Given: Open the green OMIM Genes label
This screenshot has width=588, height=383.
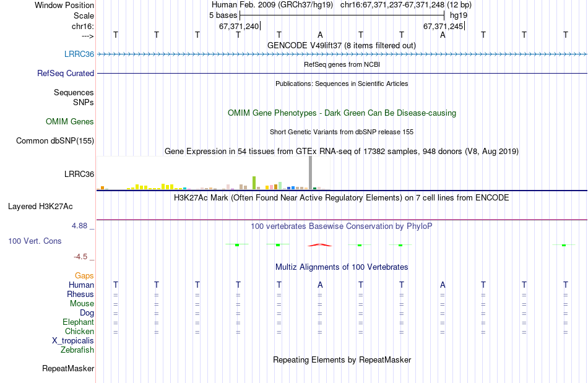Looking at the screenshot, I should [x=70, y=121].
